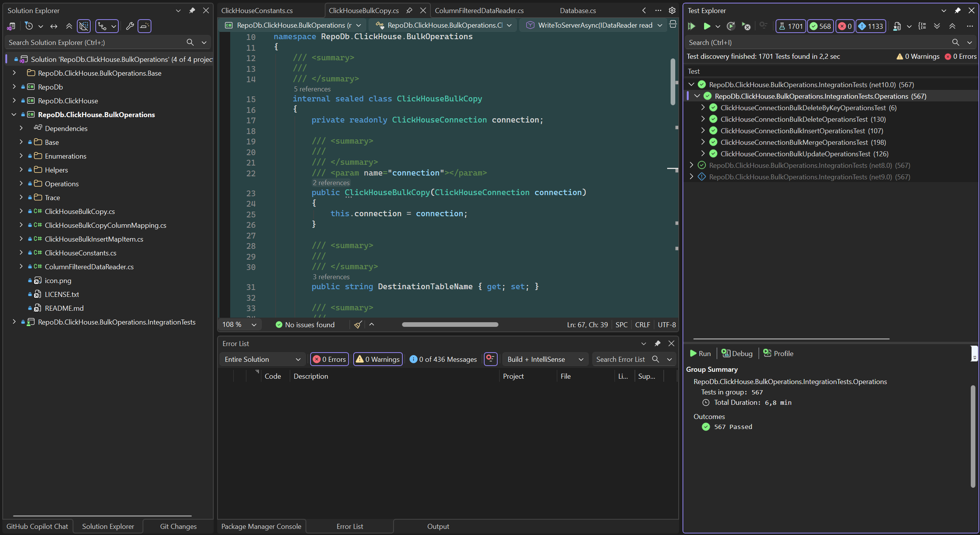This screenshot has height=535, width=980.
Task: Pin the Solution Explorer panel
Action: click(x=192, y=10)
